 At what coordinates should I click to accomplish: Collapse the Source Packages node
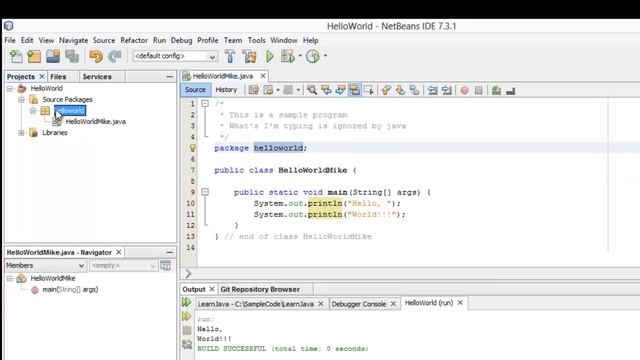point(22,100)
